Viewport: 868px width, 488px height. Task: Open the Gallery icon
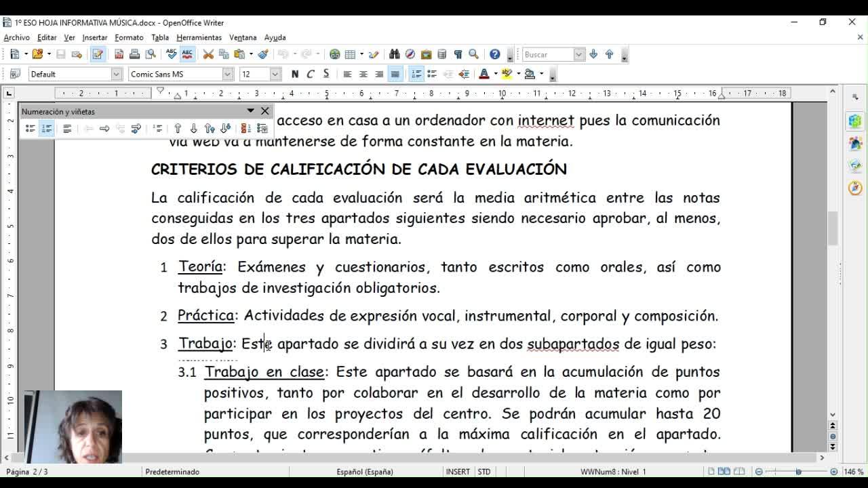[426, 54]
